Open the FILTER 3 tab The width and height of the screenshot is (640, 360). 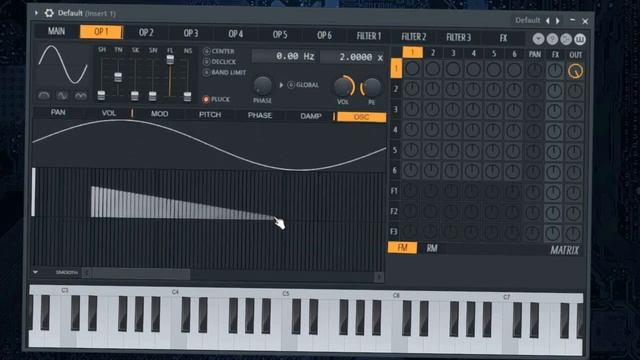click(x=458, y=38)
